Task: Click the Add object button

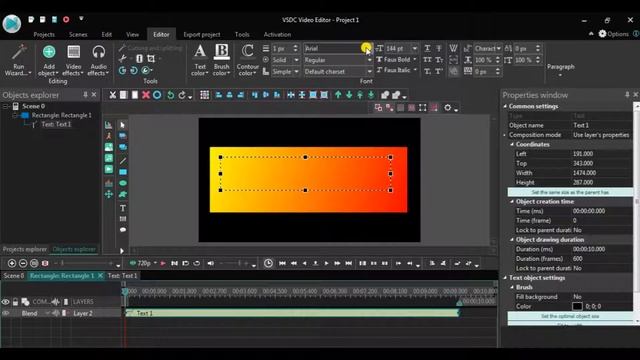Action: tap(49, 60)
